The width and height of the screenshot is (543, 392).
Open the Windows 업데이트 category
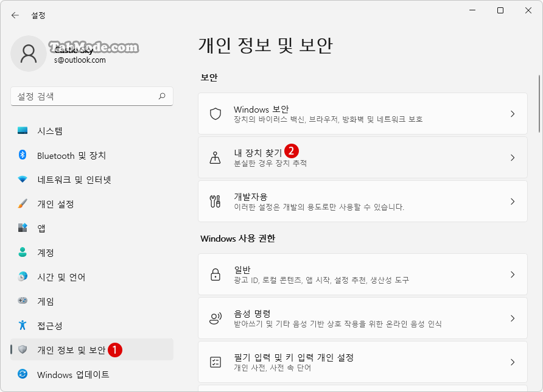(x=92, y=374)
